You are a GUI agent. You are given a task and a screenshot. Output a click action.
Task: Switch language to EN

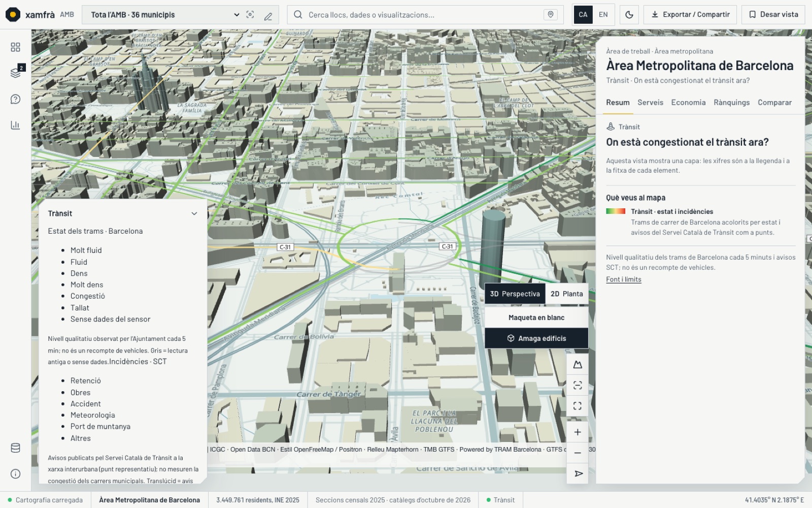pyautogui.click(x=603, y=15)
